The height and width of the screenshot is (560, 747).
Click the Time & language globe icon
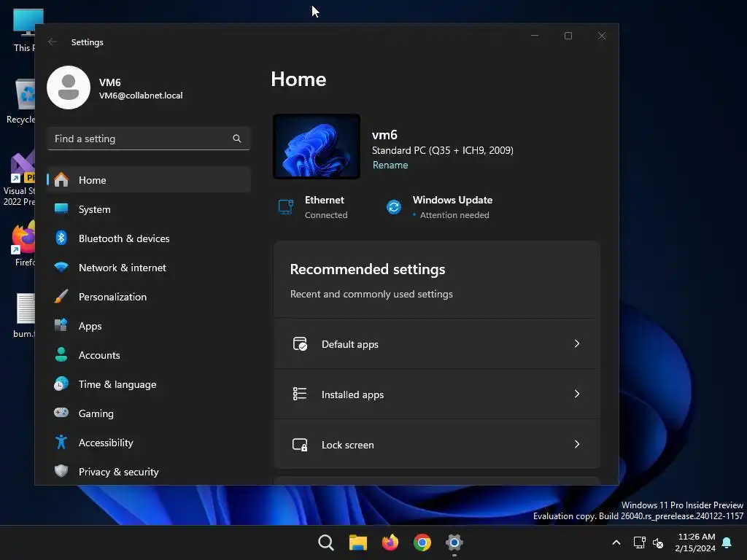[61, 384]
